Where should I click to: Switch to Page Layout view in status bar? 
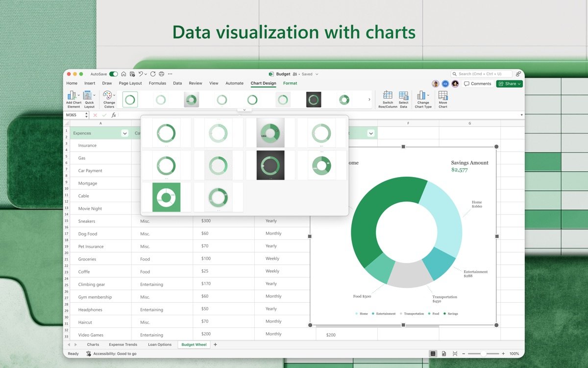point(444,353)
